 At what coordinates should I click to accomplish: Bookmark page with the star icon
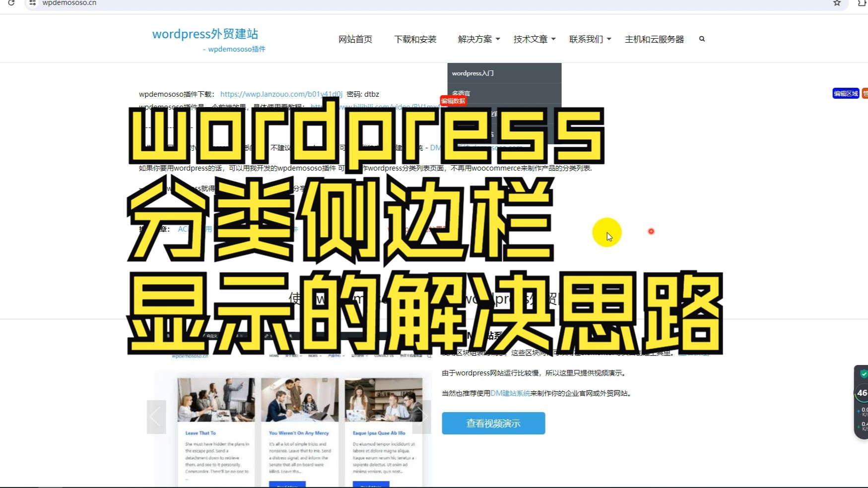[x=837, y=3]
